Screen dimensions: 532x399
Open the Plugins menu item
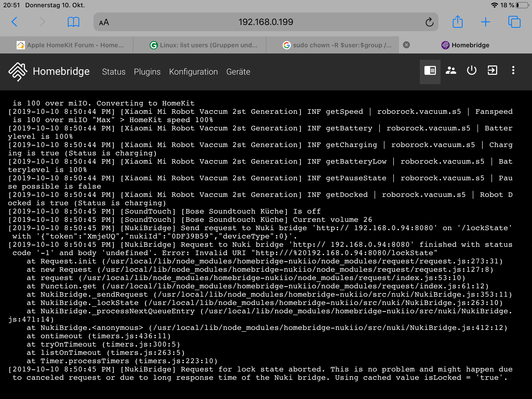147,72
